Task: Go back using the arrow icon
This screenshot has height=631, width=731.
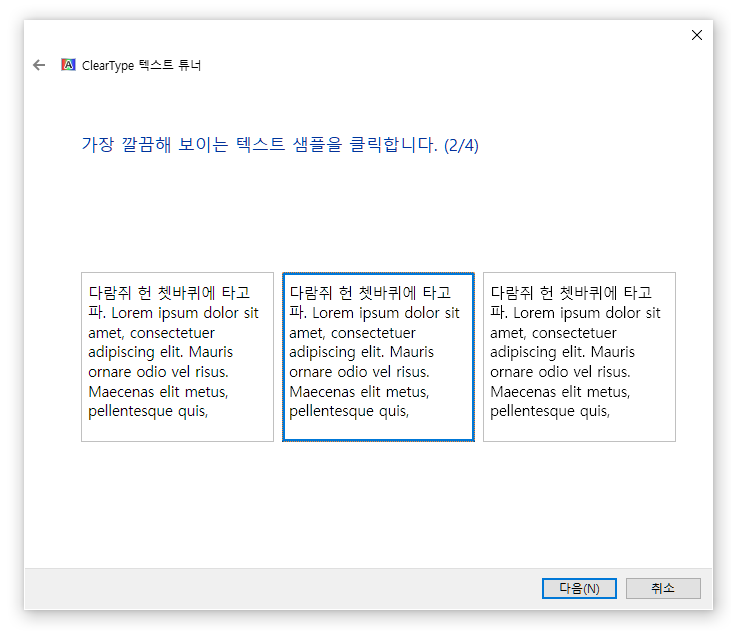Action: point(39,65)
